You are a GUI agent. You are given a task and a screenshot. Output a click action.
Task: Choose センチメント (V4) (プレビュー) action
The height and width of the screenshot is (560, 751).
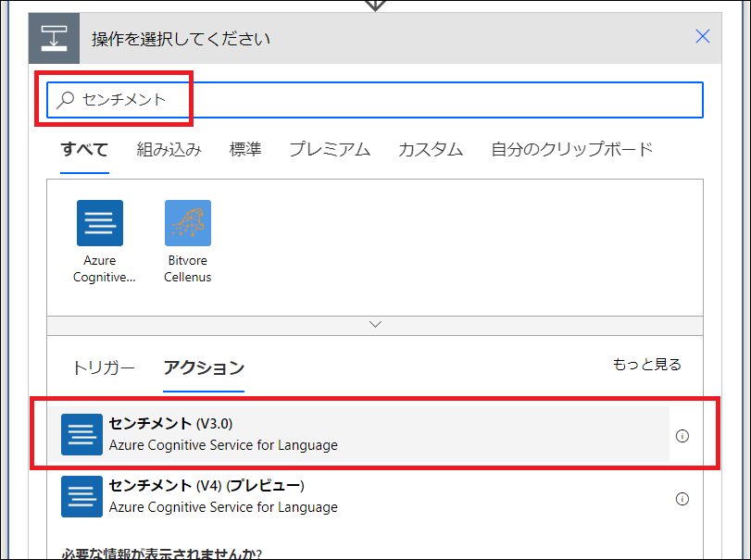tap(358, 496)
